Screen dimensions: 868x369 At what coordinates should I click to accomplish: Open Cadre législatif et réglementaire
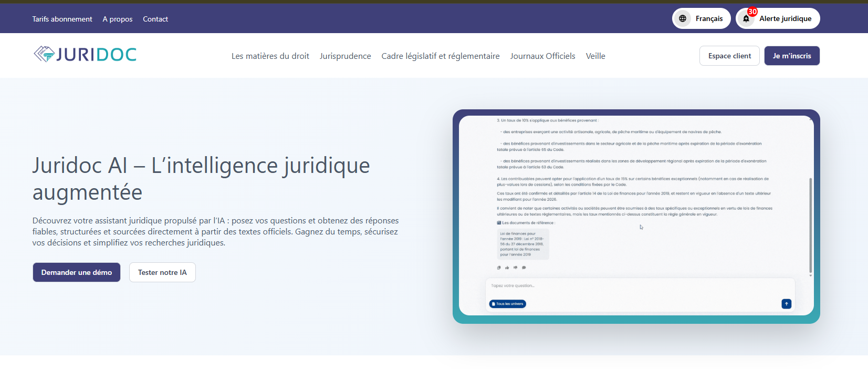point(441,56)
